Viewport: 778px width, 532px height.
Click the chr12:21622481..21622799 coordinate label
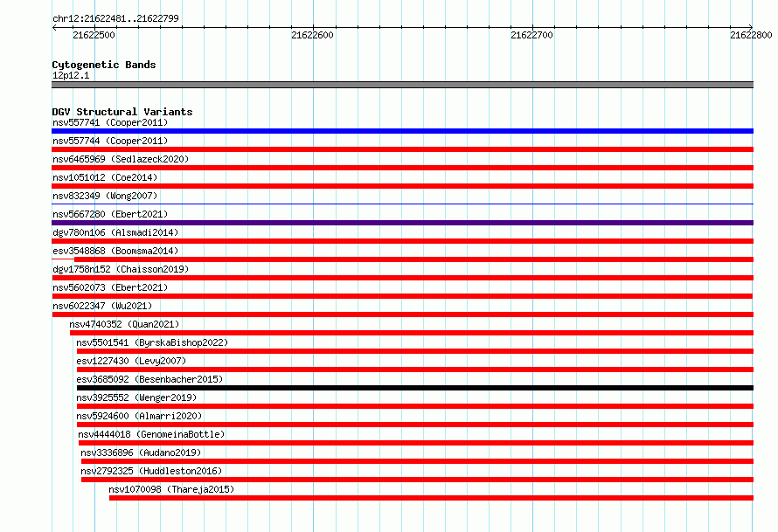pyautogui.click(x=115, y=18)
